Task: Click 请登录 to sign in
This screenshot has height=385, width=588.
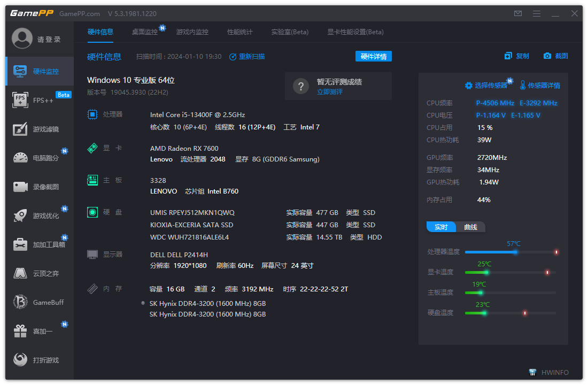Action: [x=49, y=40]
